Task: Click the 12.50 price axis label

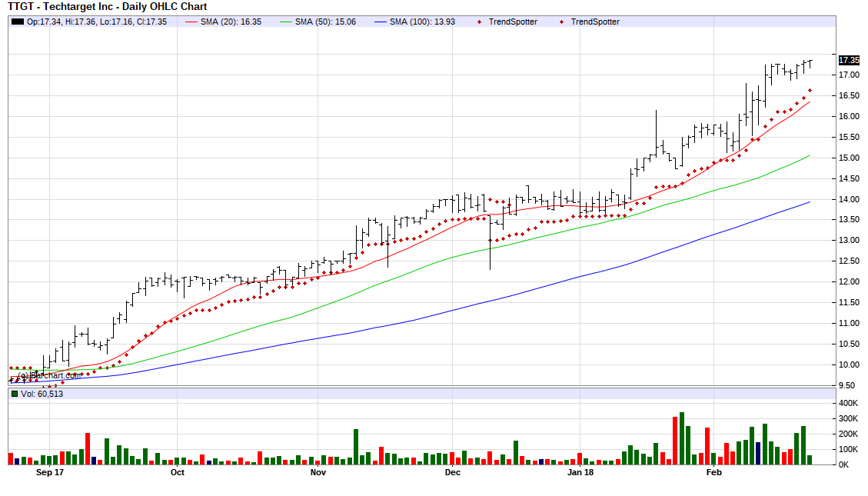Action: 850,261
